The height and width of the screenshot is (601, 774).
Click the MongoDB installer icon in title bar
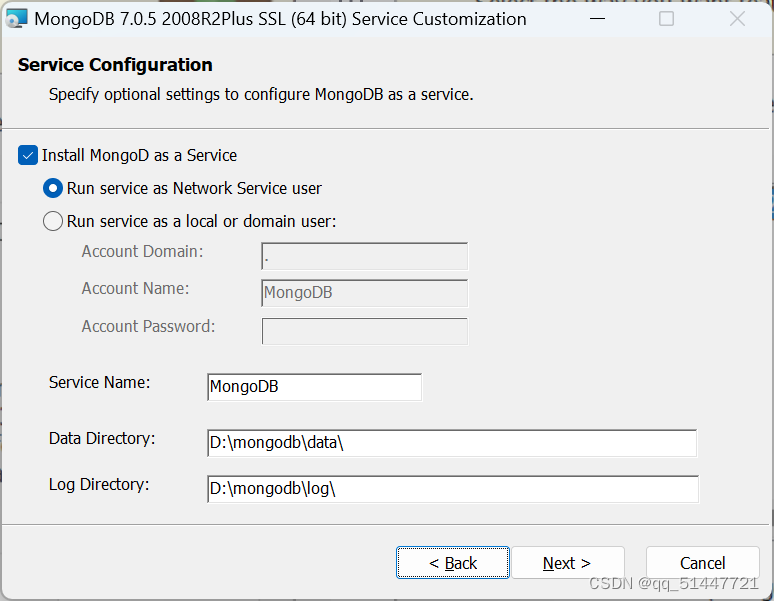[x=16, y=19]
